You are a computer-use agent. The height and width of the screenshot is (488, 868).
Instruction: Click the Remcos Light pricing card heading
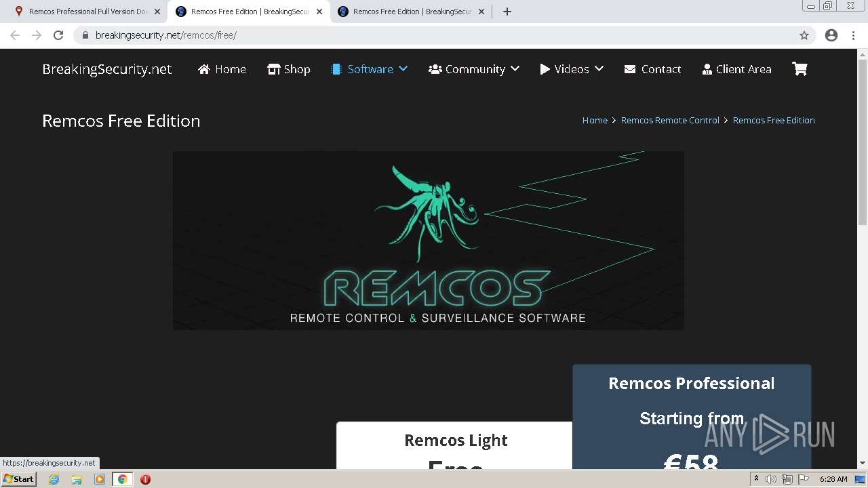coord(456,441)
